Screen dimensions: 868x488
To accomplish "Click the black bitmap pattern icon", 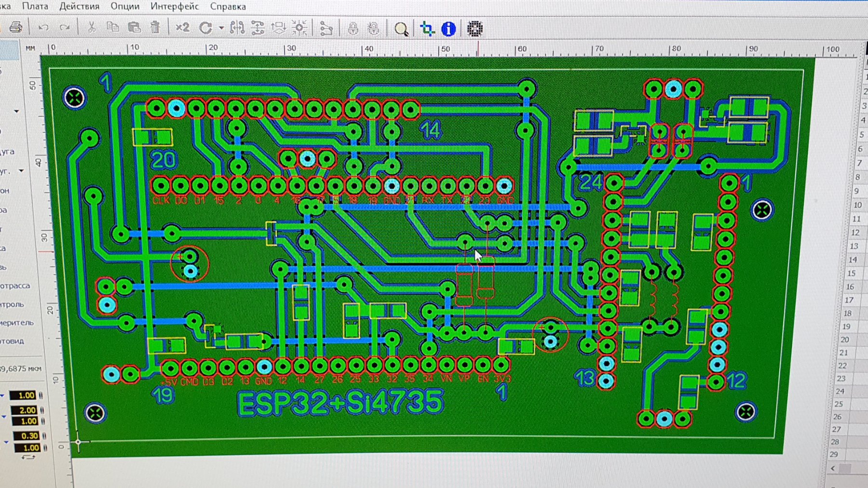I will coord(475,29).
